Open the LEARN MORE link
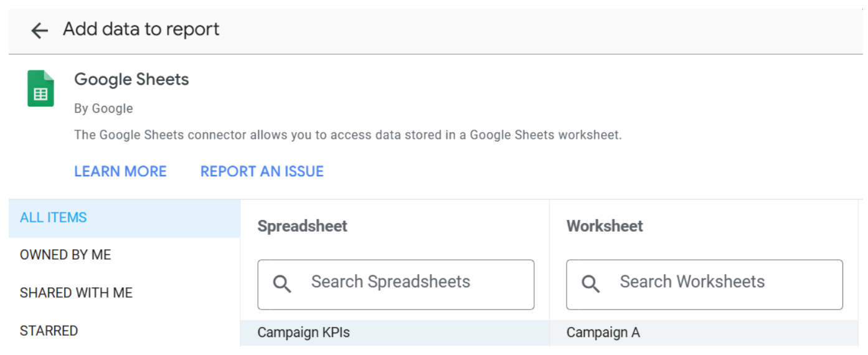This screenshot has width=868, height=355. point(120,171)
